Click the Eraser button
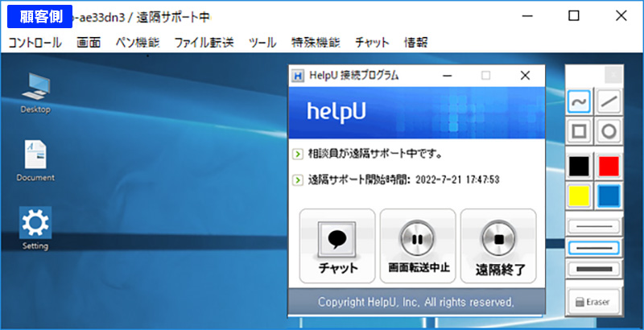This screenshot has width=644, height=330. coord(594,302)
